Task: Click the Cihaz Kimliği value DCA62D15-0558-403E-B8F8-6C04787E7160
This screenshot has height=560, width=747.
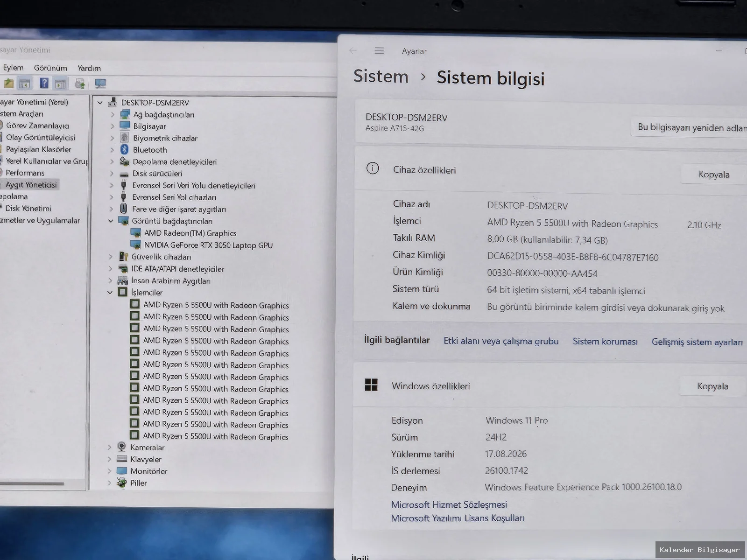Action: pyautogui.click(x=573, y=257)
